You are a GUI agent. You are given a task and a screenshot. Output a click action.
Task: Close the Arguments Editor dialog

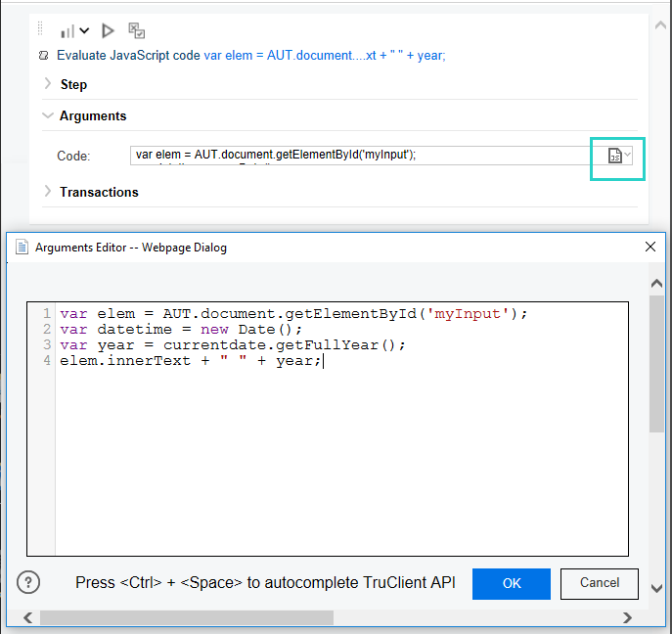(650, 248)
